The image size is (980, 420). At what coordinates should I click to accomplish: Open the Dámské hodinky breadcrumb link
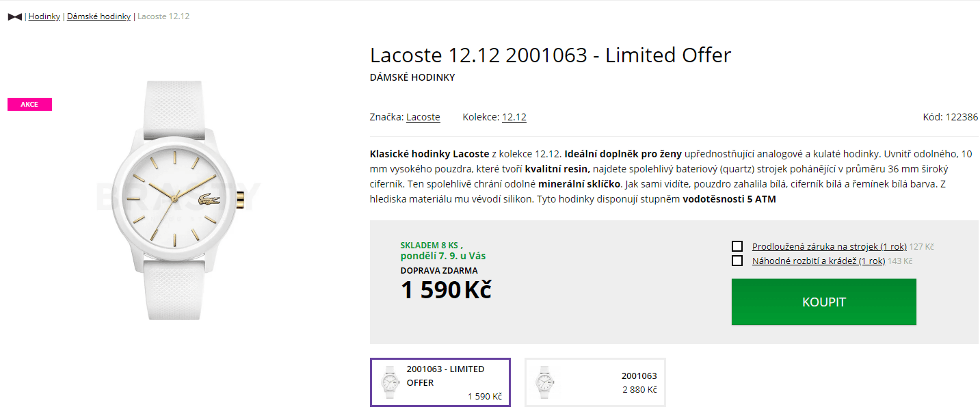98,16
